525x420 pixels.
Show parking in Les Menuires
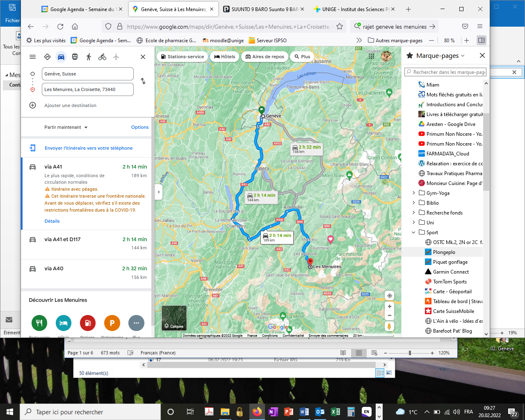pos(112,323)
